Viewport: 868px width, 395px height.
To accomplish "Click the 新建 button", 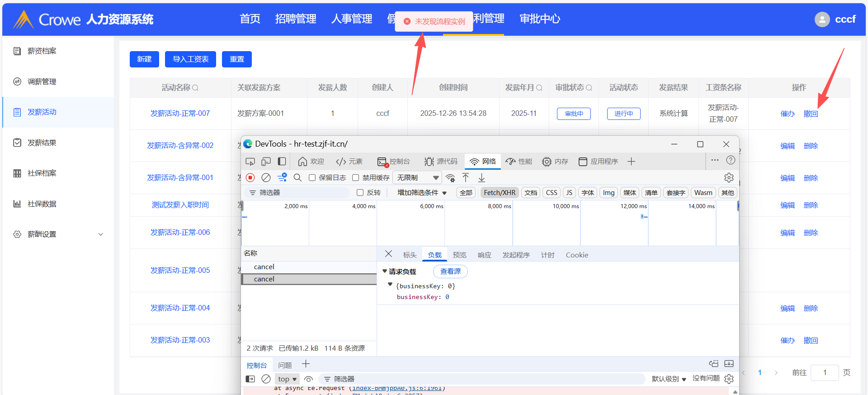I will pos(144,59).
